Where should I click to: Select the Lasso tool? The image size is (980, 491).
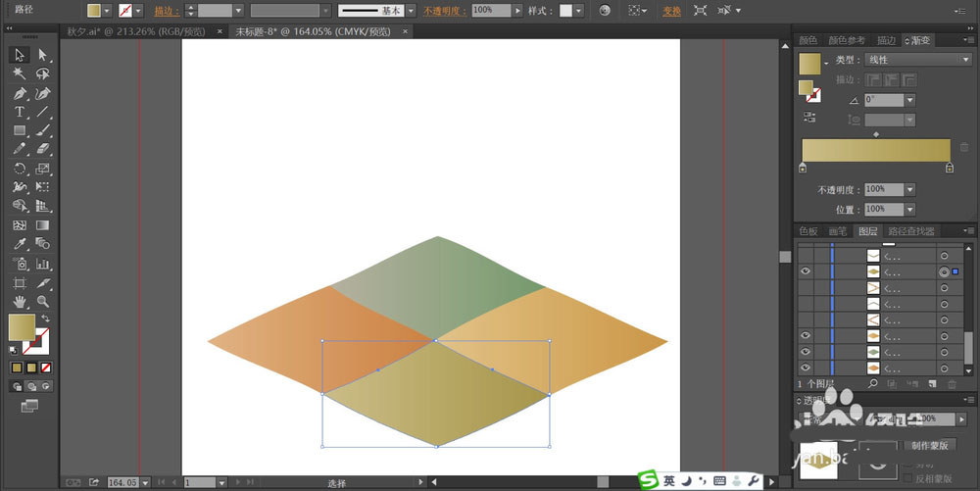click(x=42, y=74)
